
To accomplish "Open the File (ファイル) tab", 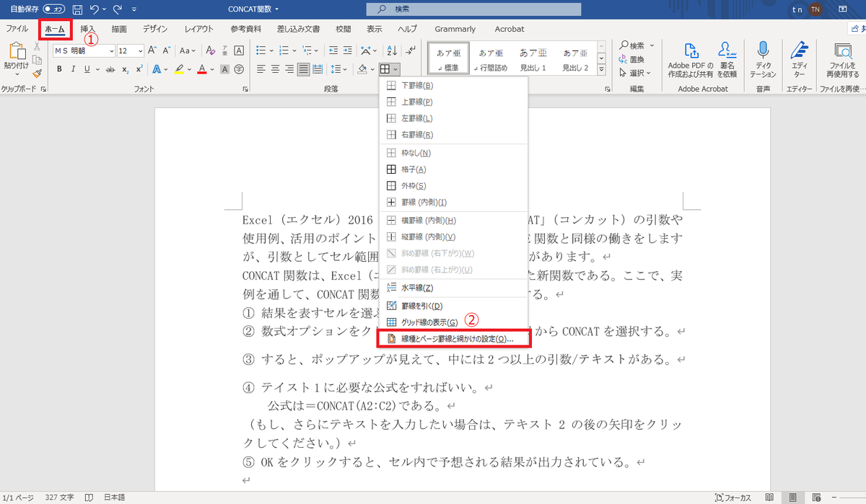I will click(17, 29).
